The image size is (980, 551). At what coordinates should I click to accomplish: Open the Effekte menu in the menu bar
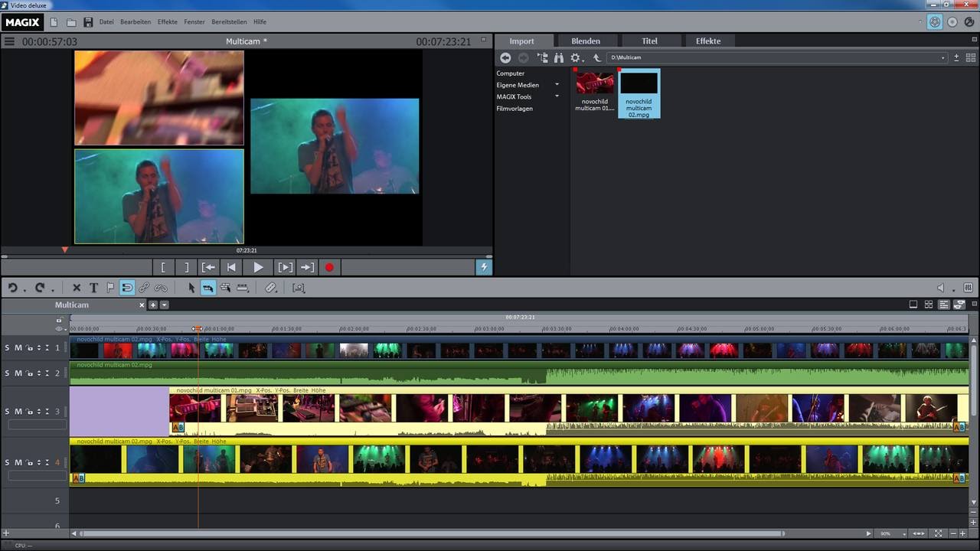pyautogui.click(x=168, y=22)
